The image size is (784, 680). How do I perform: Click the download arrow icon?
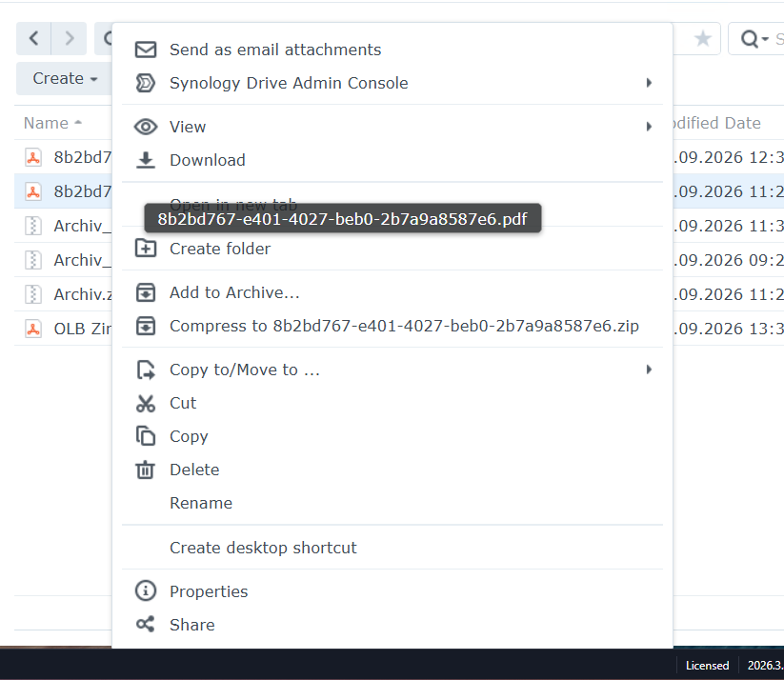click(x=146, y=161)
